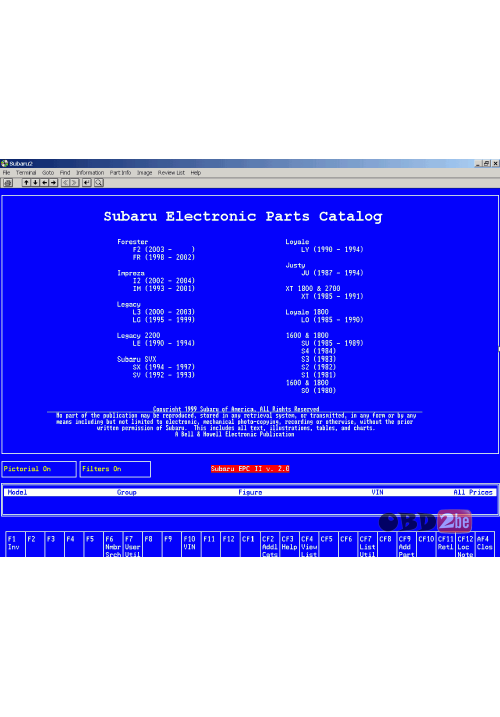Select Loyale 1800 LO (1985 - 1990)

pos(332,320)
